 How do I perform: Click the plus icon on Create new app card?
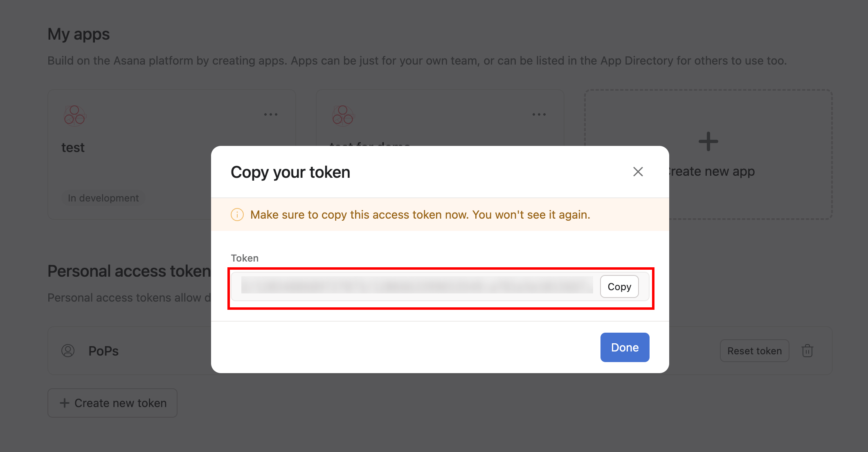pyautogui.click(x=708, y=141)
